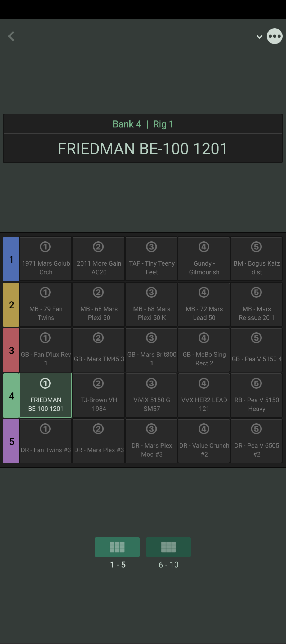Screen dimensions: 286x644
Task: Load rig DR - Mars Plex #3
Action: [x=99, y=441]
